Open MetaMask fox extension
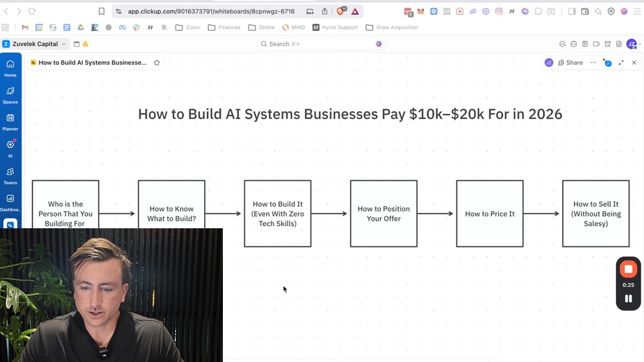This screenshot has width=644, height=362. pos(421,11)
